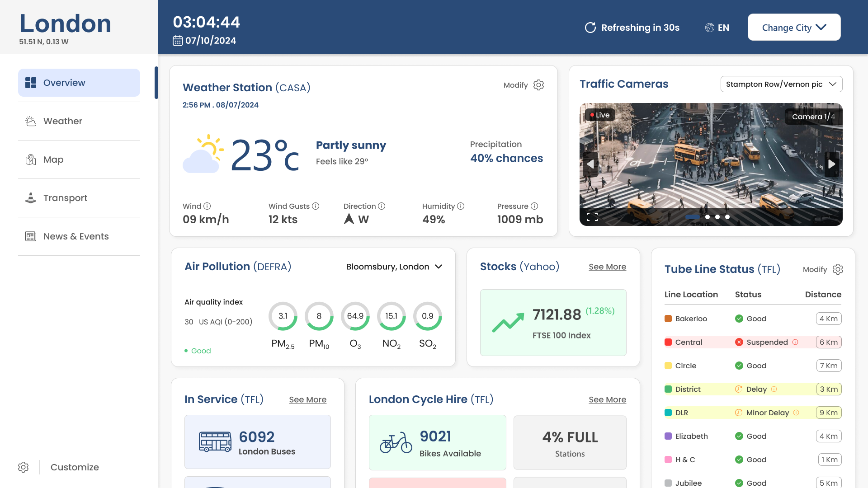Click the refresh icon next to Refreshing in 30s
The width and height of the screenshot is (868, 488).
(590, 27)
